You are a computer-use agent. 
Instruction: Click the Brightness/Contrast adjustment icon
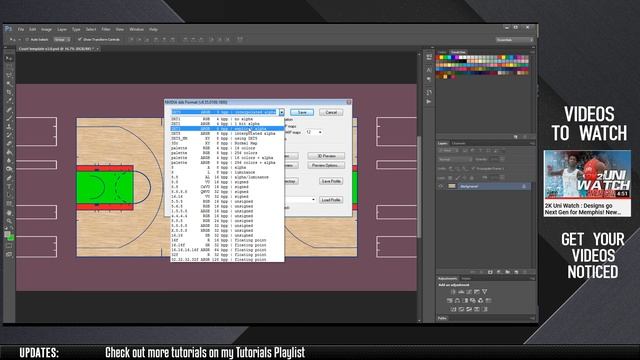pos(453,292)
